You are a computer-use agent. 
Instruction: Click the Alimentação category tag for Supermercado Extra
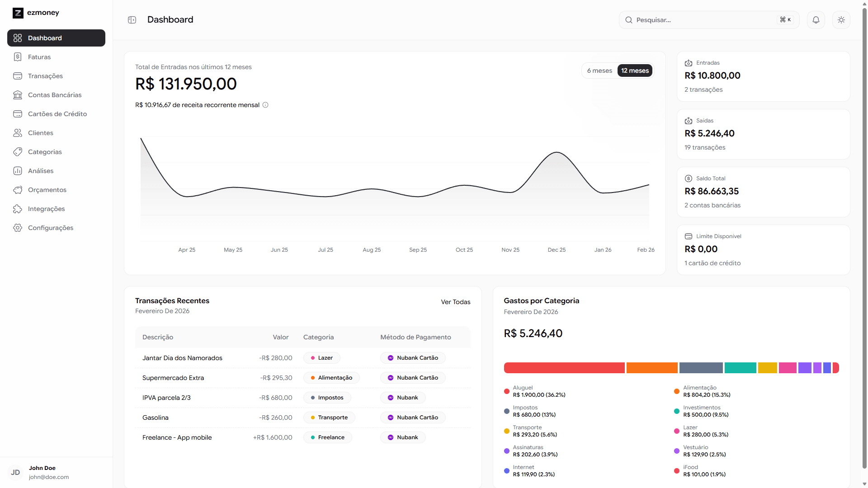coord(331,378)
